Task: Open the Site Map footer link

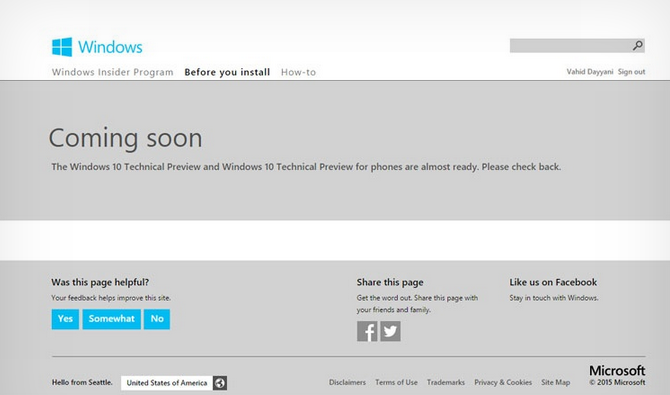Action: coord(555,382)
